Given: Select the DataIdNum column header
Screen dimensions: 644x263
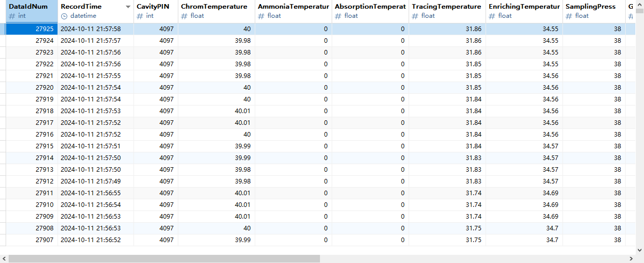Looking at the screenshot, I should coord(29,7).
